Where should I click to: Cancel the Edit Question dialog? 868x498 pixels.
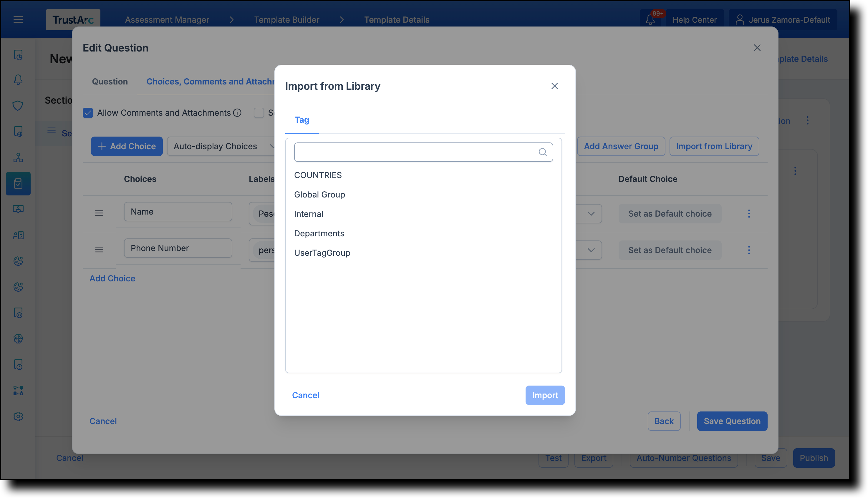click(x=103, y=421)
